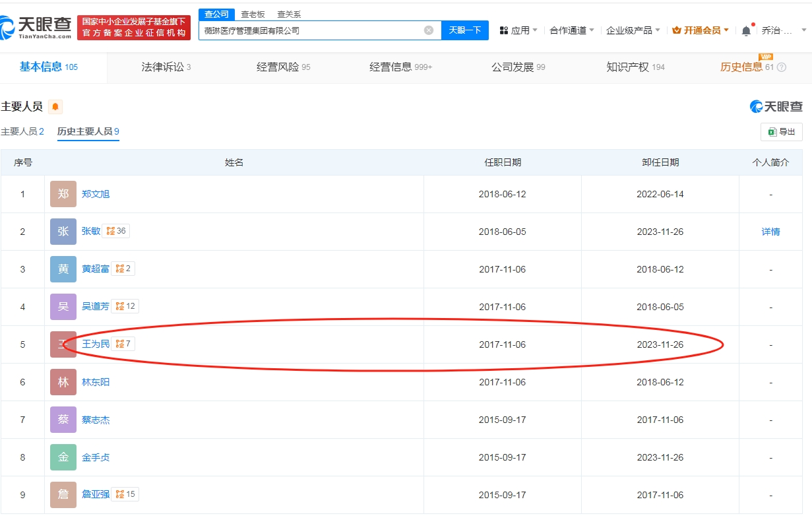This screenshot has height=516, width=812.
Task: Select the 查公司 search tab
Action: point(216,14)
